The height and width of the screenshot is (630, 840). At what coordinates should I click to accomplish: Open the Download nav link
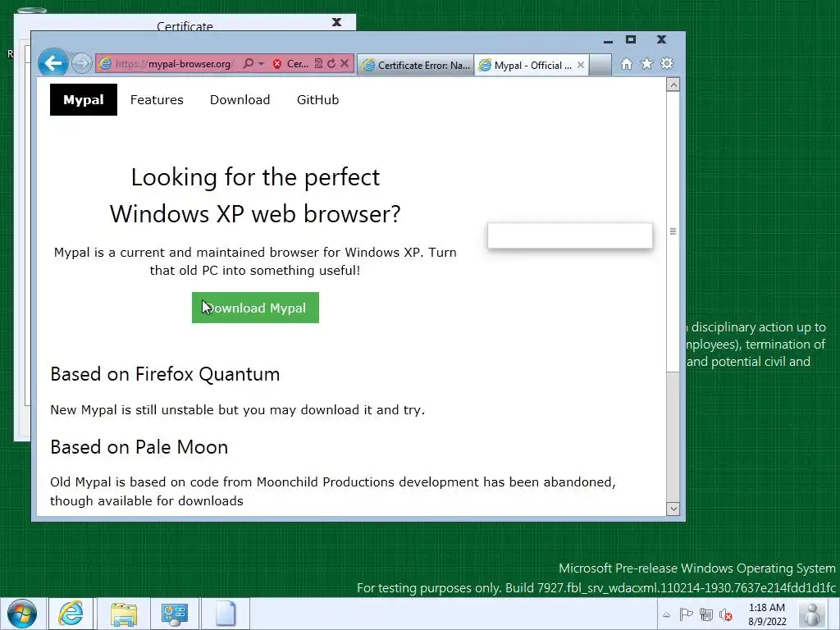[240, 99]
